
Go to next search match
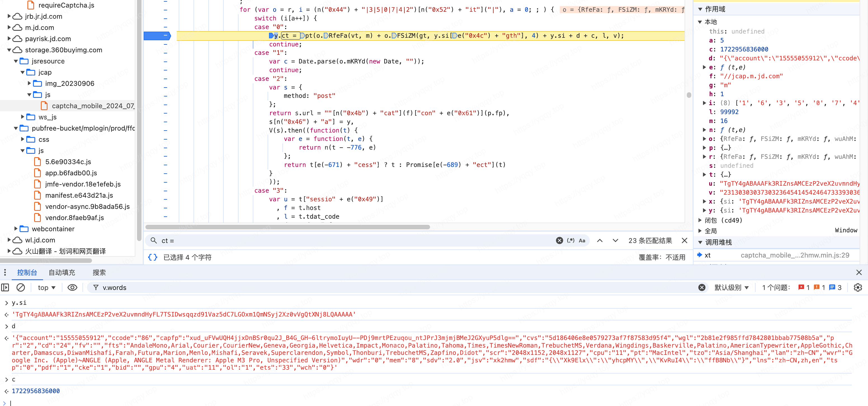click(615, 240)
